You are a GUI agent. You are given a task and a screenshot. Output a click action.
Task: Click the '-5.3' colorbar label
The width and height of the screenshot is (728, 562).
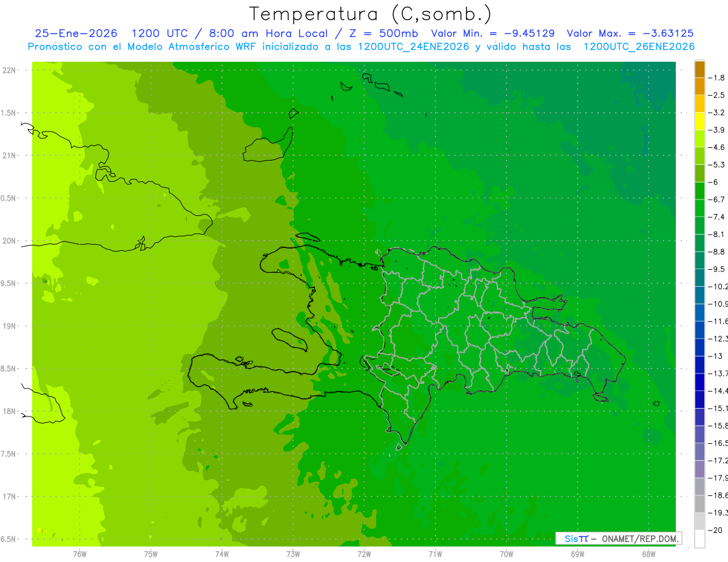pyautogui.click(x=718, y=165)
